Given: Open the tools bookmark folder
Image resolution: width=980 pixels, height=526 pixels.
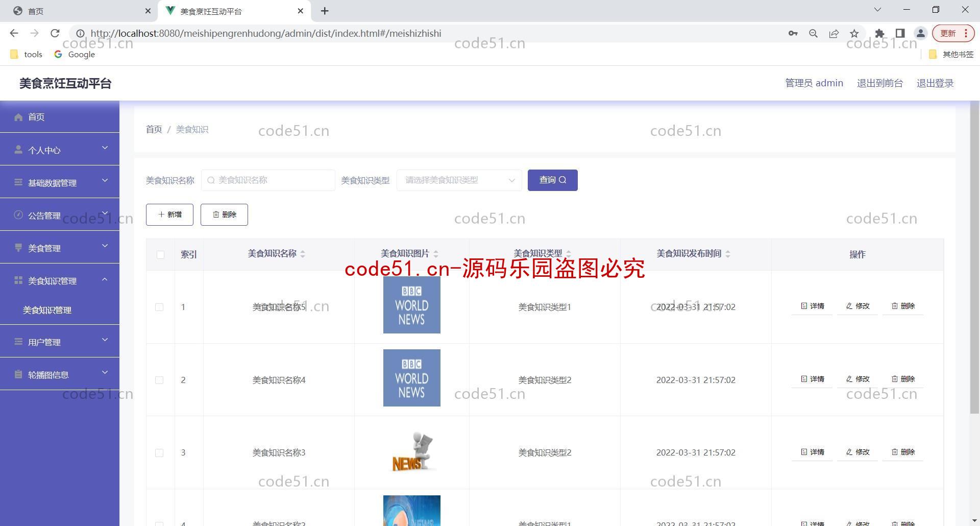Looking at the screenshot, I should tap(27, 54).
